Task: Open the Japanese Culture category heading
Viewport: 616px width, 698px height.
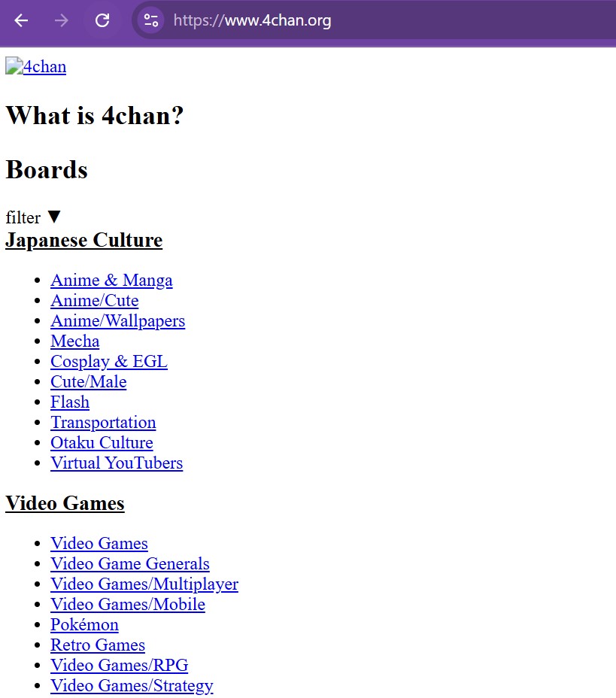Action: coord(83,241)
